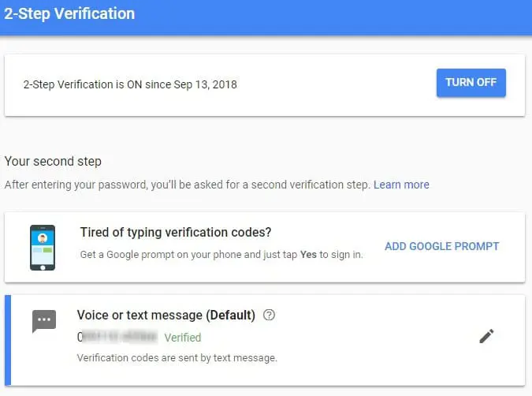This screenshot has width=532, height=396.
Task: Click the blue bar left of Voice card
Action: [x=7, y=341]
